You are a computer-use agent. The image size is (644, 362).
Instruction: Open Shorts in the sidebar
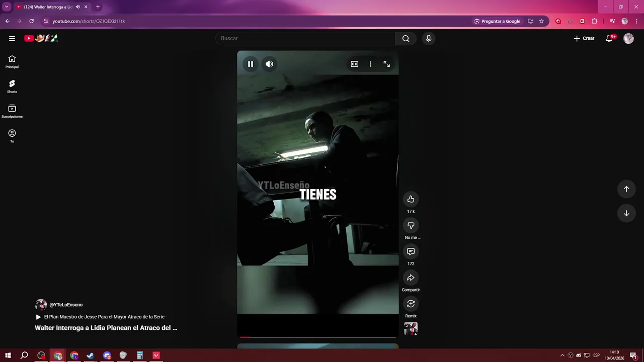click(12, 86)
